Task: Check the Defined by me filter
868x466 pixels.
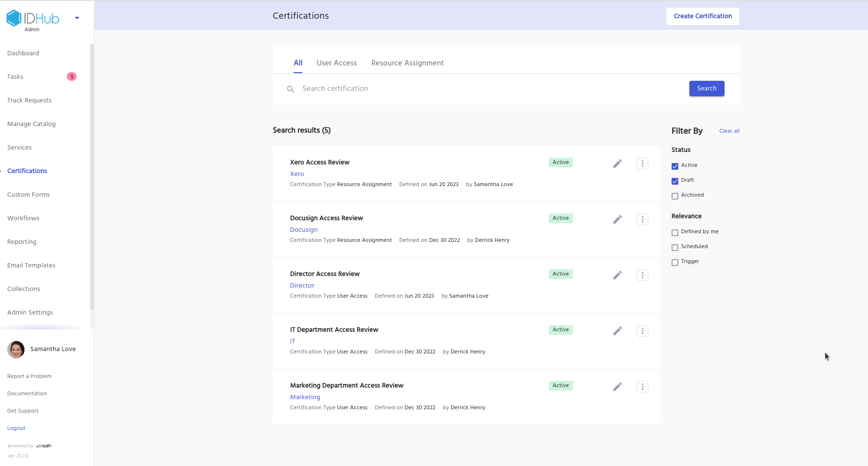Action: [x=675, y=232]
